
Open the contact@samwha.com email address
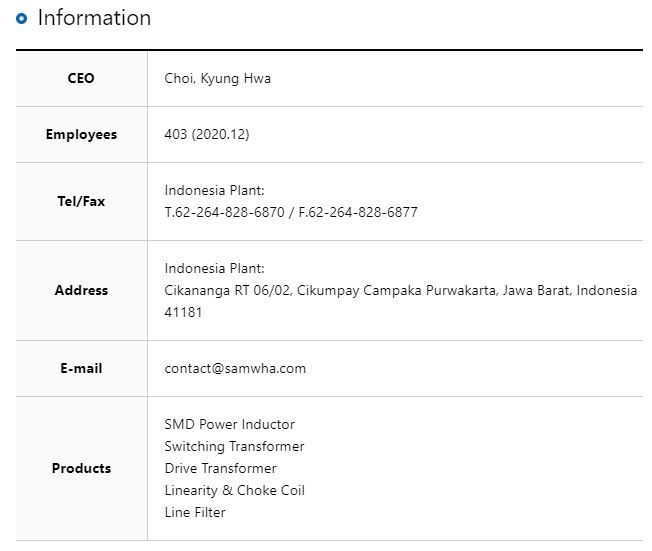pos(235,368)
